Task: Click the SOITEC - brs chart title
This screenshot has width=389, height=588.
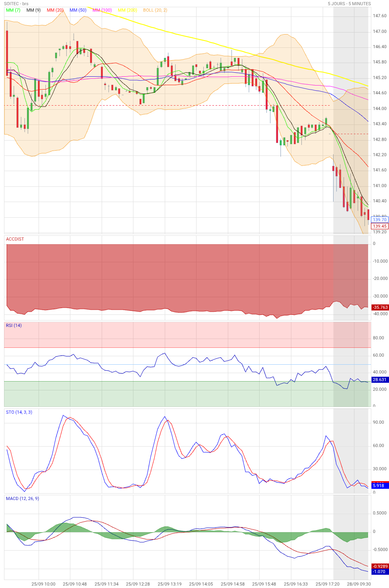Action: tap(16, 4)
